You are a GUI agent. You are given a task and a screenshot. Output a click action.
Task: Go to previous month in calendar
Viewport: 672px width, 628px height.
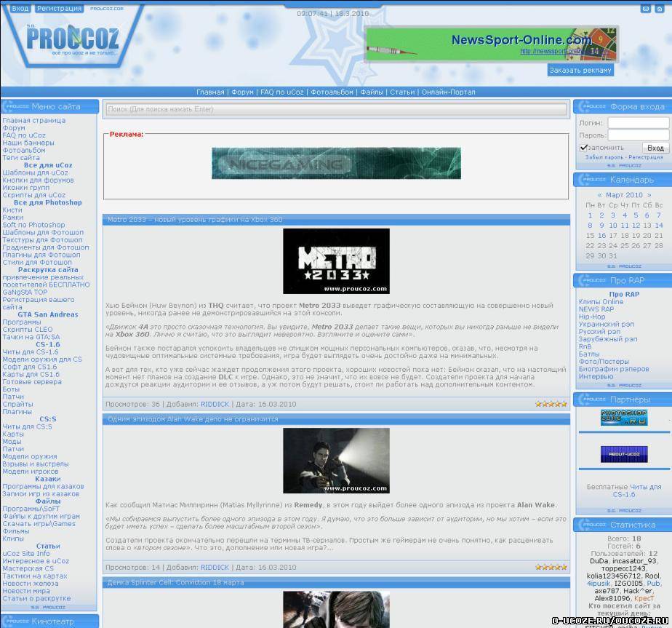pos(599,195)
